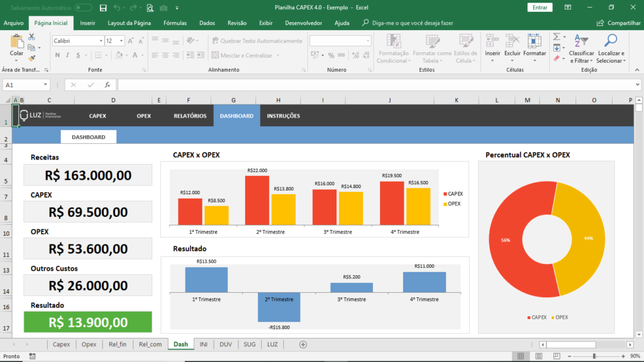
Task: Toggle bold with the N button
Action: pos(57,55)
